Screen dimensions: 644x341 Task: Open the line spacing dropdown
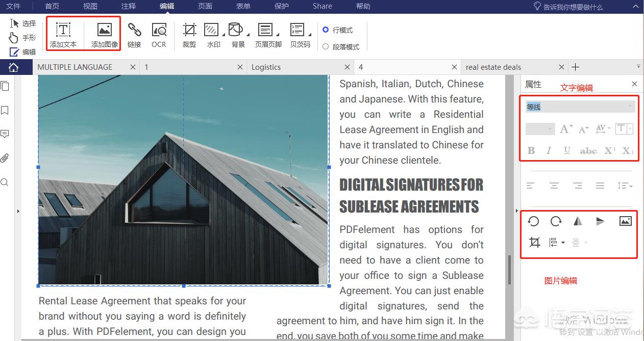[x=625, y=186]
